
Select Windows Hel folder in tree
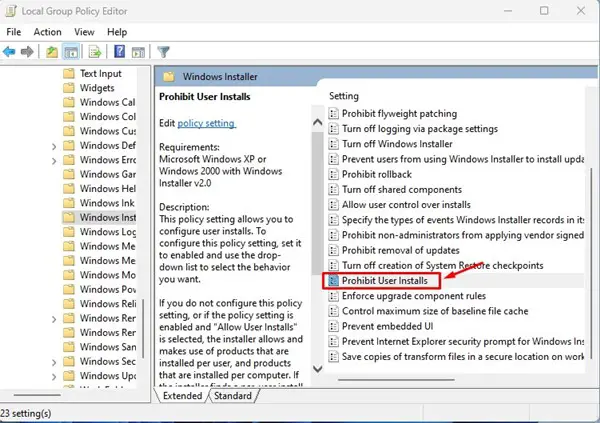[x=99, y=189]
